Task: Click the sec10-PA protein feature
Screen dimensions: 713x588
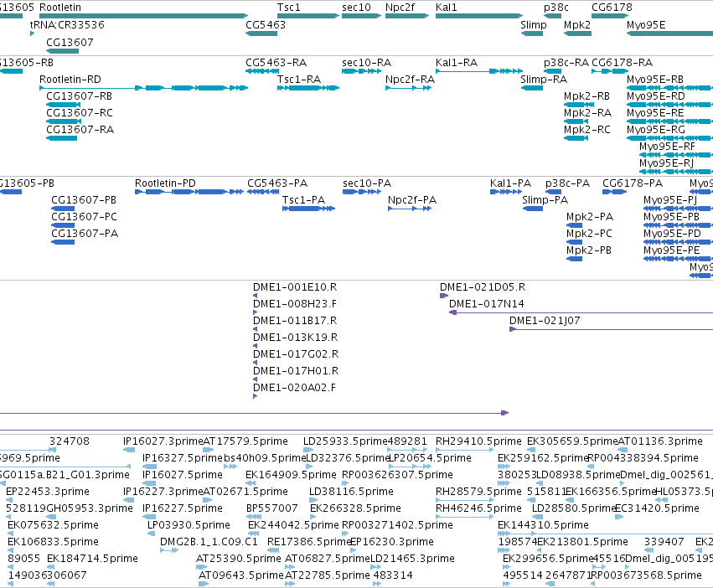Action: tap(362, 192)
